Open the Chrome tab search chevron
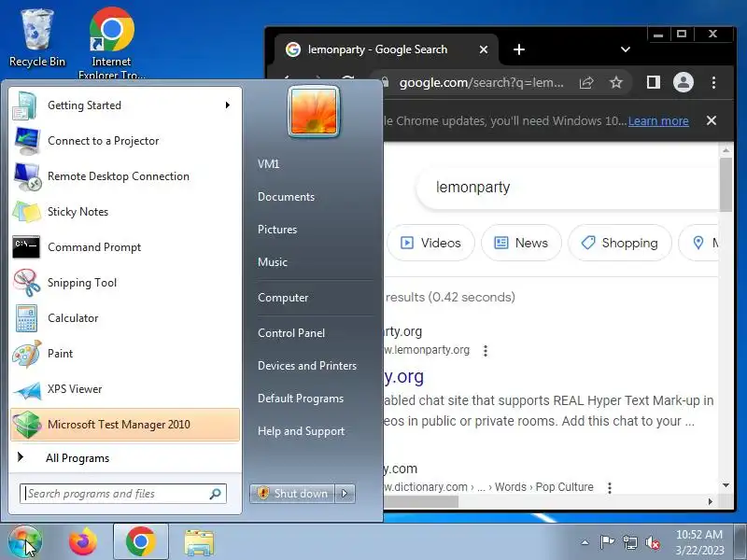 tap(626, 49)
